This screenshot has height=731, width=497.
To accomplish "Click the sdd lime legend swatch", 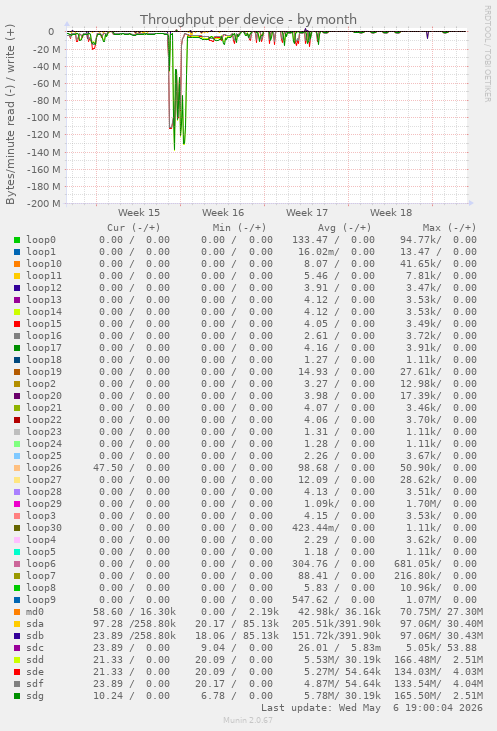I will click(17, 660).
